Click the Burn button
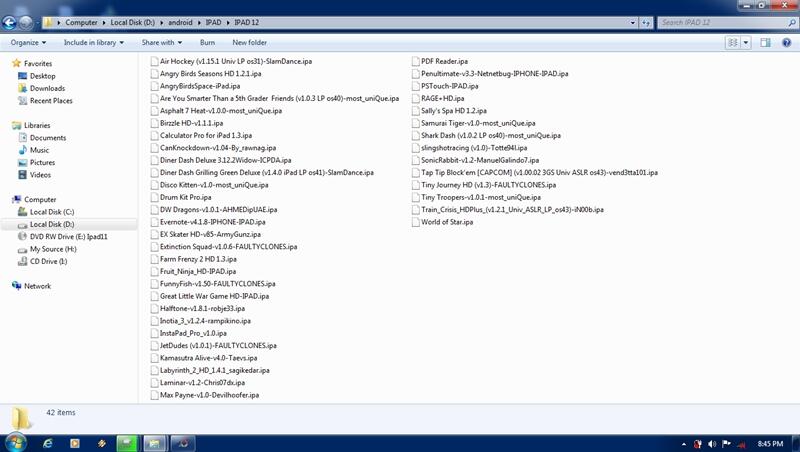Image resolution: width=800 pixels, height=452 pixels. click(207, 42)
